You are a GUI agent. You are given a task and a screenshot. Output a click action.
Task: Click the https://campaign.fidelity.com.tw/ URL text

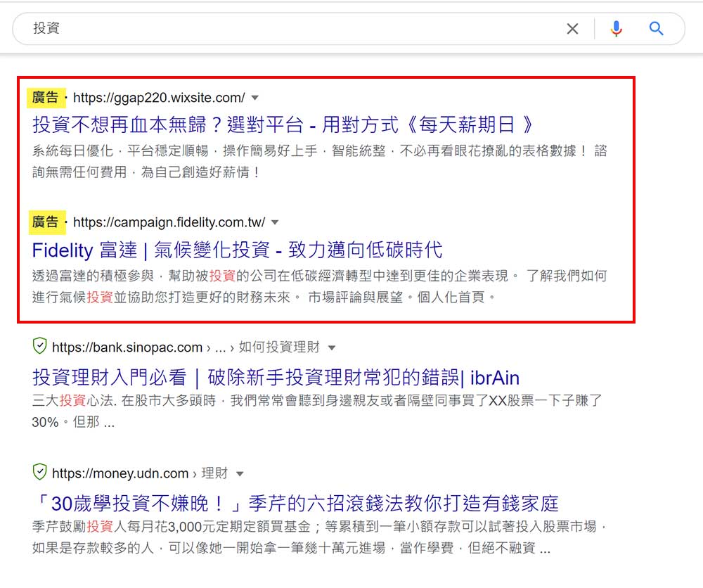point(169,222)
